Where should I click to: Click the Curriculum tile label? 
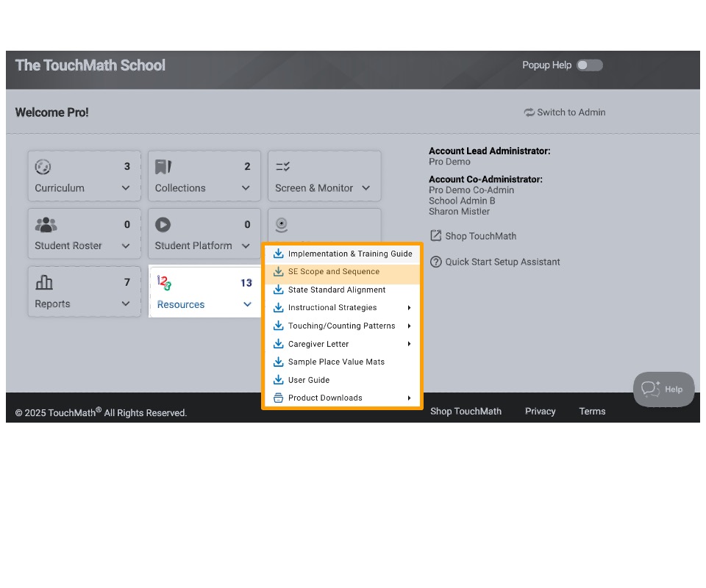pos(60,188)
